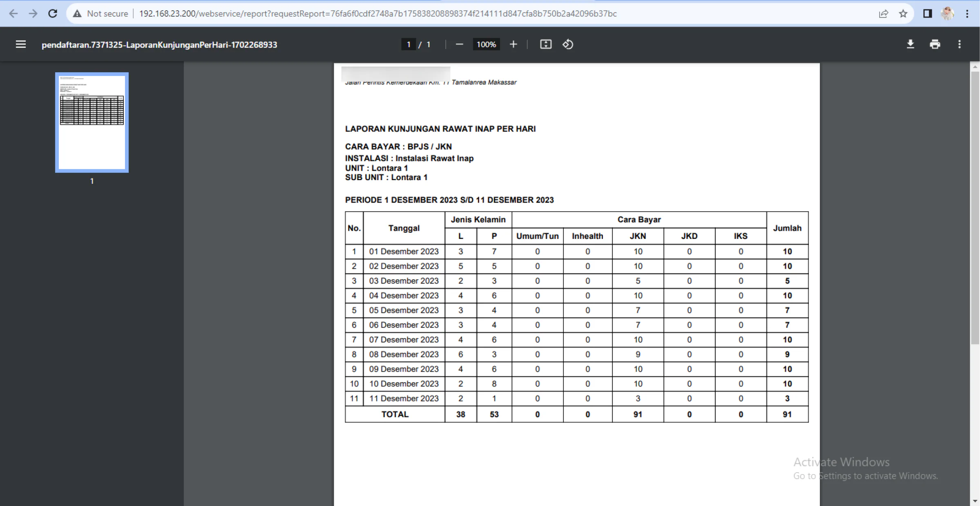The height and width of the screenshot is (506, 980).
Task: Click the 100% zoom level field
Action: tap(486, 45)
